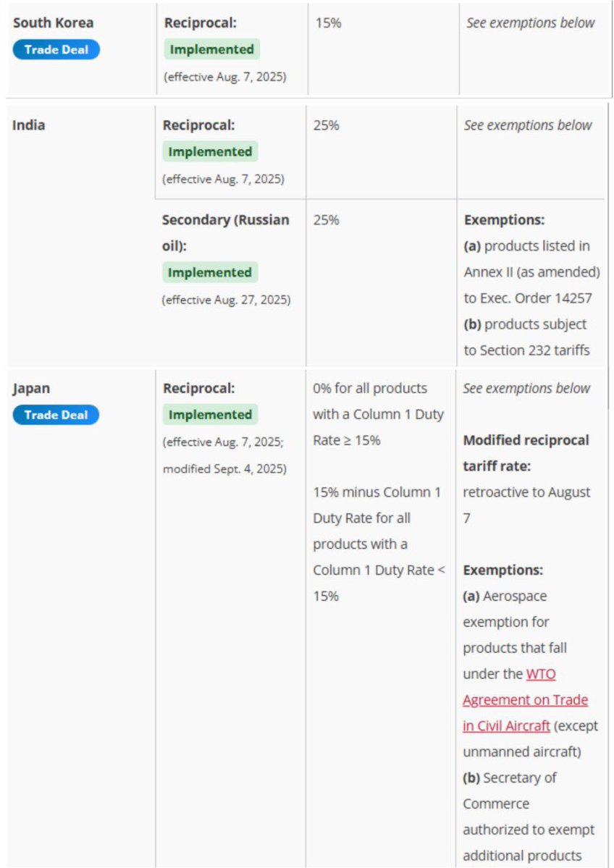Click the 'Secondary (Russian oil):' heading

pos(225,232)
